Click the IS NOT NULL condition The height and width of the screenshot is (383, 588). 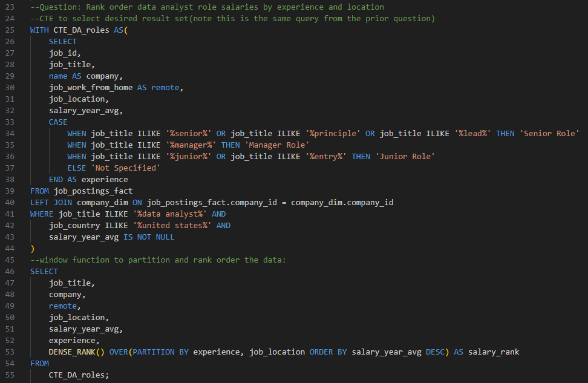pyautogui.click(x=151, y=237)
